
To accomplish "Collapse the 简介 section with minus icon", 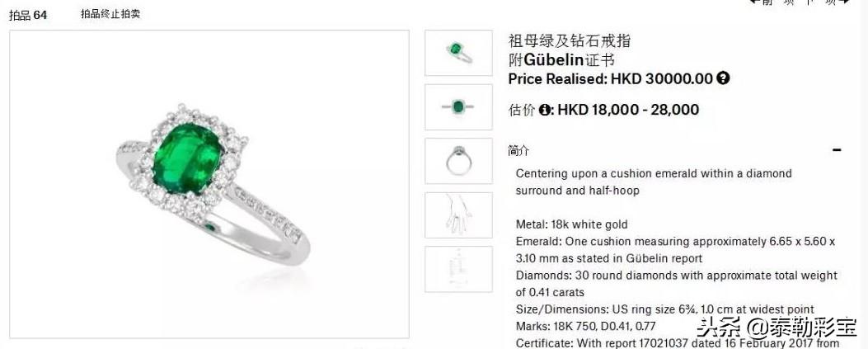I will (x=837, y=150).
